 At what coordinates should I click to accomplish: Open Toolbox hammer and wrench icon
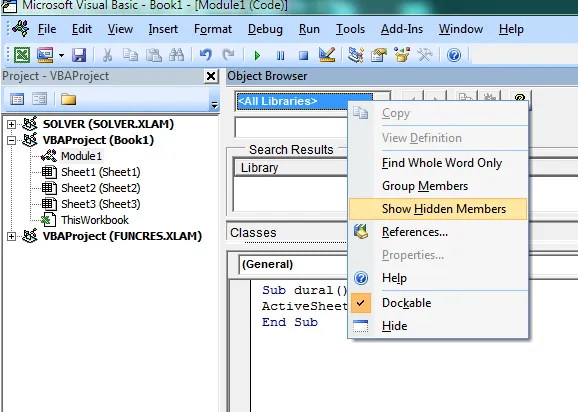pos(425,56)
